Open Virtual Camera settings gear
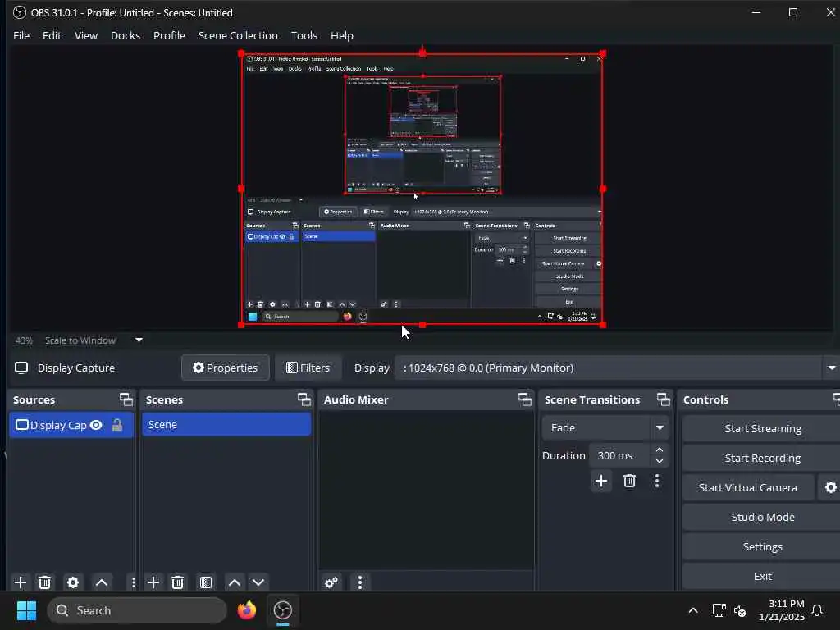The image size is (840, 630). [x=830, y=487]
